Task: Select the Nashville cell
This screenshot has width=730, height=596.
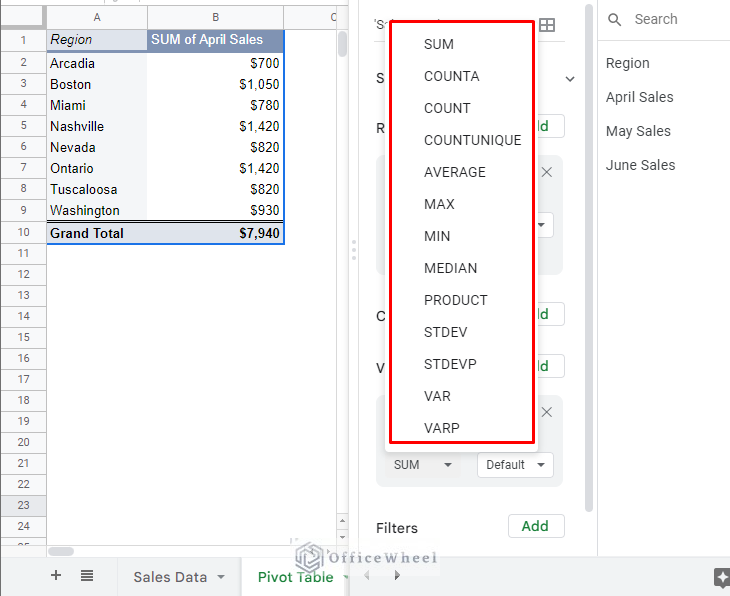Action: (97, 126)
